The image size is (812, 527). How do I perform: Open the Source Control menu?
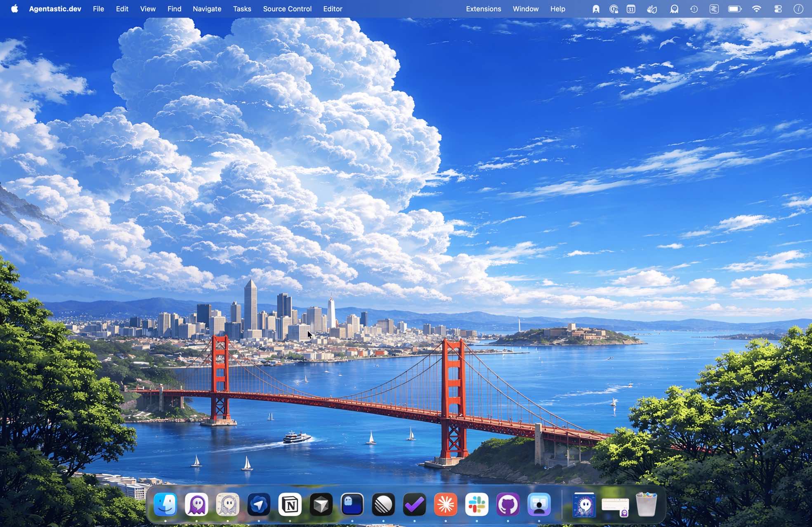click(287, 9)
